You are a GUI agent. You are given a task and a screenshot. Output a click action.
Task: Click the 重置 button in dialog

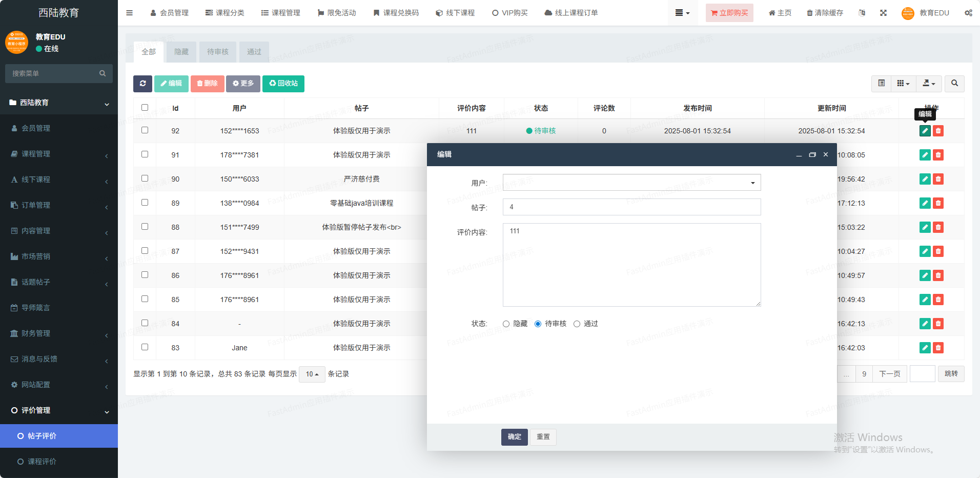[543, 437]
